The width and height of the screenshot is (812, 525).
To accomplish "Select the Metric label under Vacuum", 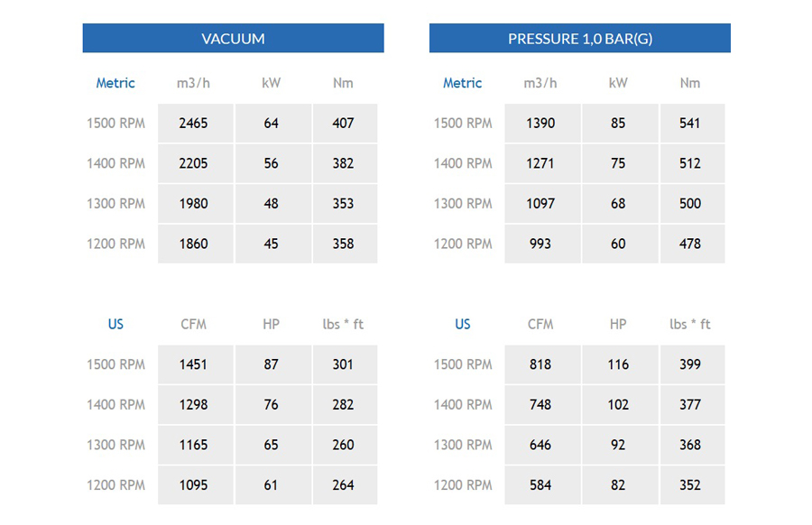I will click(x=115, y=83).
